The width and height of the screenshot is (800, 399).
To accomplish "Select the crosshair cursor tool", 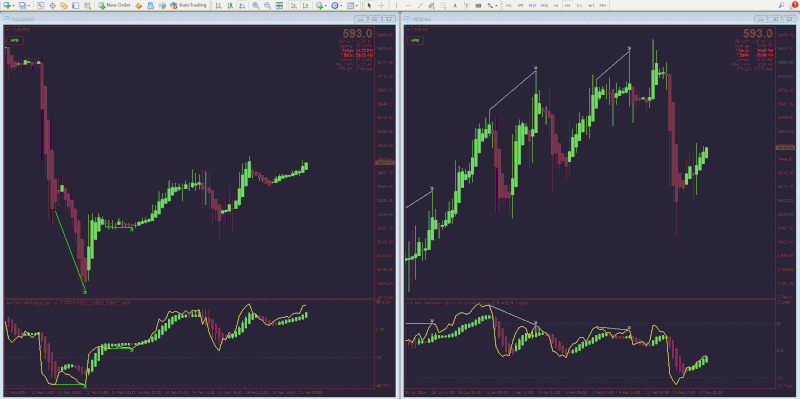I will tap(382, 5).
